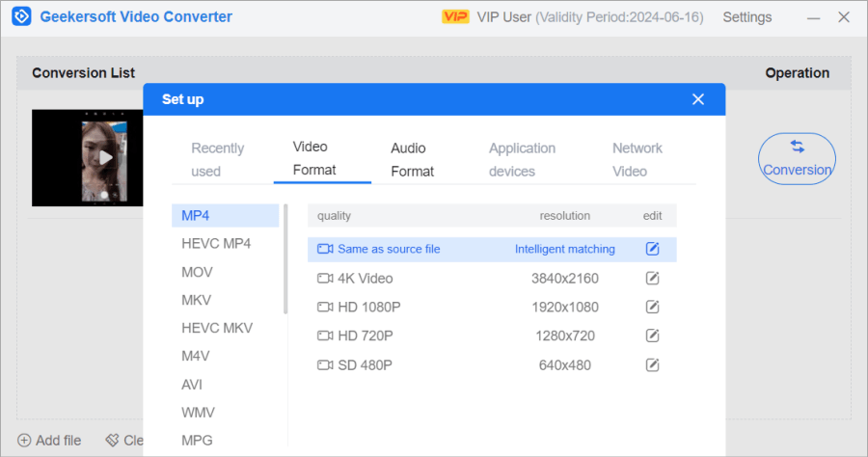
Task: Click the 1920x1080 resolution value
Action: (x=564, y=307)
